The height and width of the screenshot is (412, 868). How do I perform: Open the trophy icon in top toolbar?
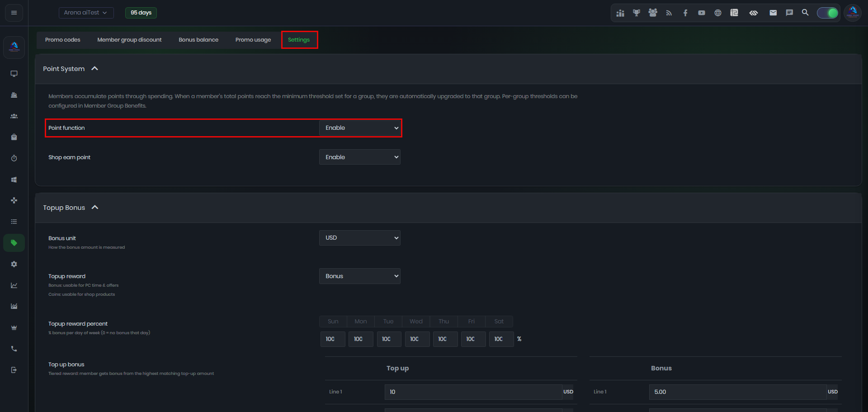pyautogui.click(x=637, y=13)
